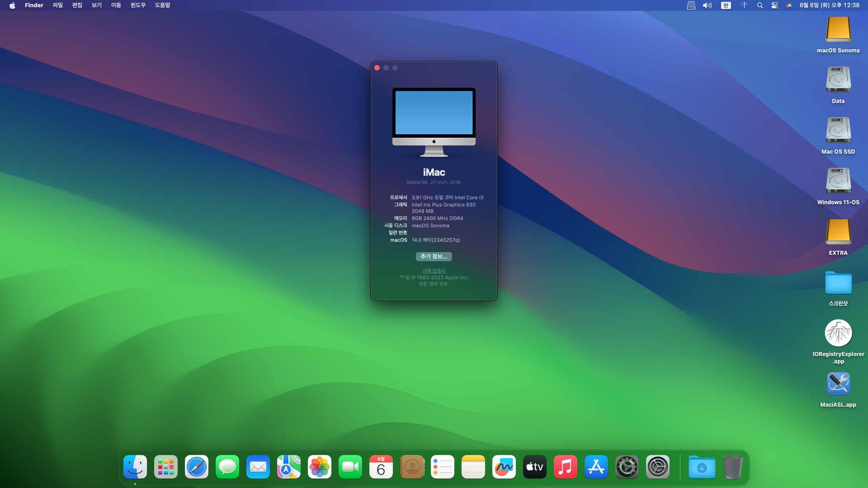This screenshot has height=488, width=868.
Task: Open App Store in Dock
Action: click(596, 467)
